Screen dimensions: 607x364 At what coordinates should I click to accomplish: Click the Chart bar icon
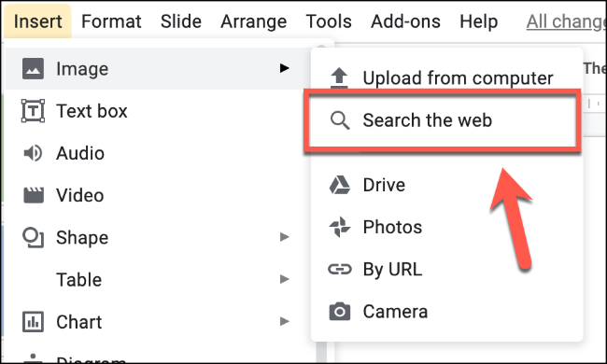coord(33,322)
